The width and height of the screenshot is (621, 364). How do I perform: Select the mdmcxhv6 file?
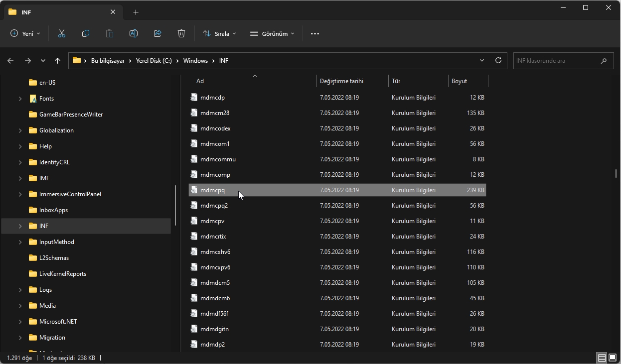click(215, 252)
